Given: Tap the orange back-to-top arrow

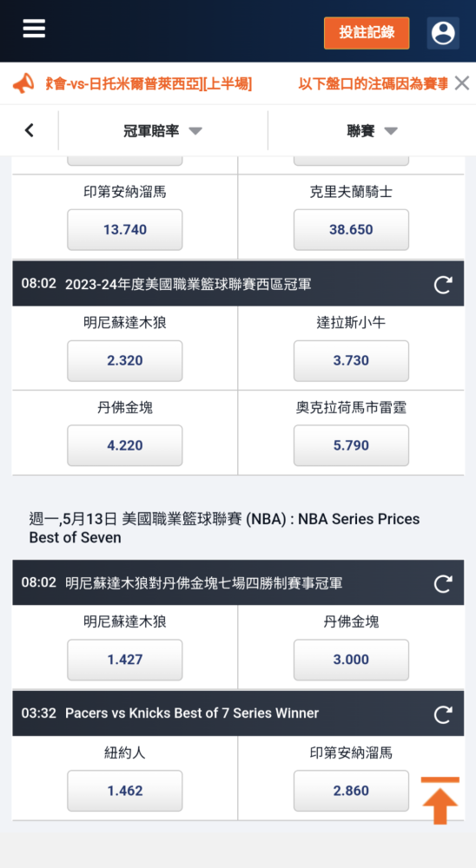Looking at the screenshot, I should click(x=440, y=800).
